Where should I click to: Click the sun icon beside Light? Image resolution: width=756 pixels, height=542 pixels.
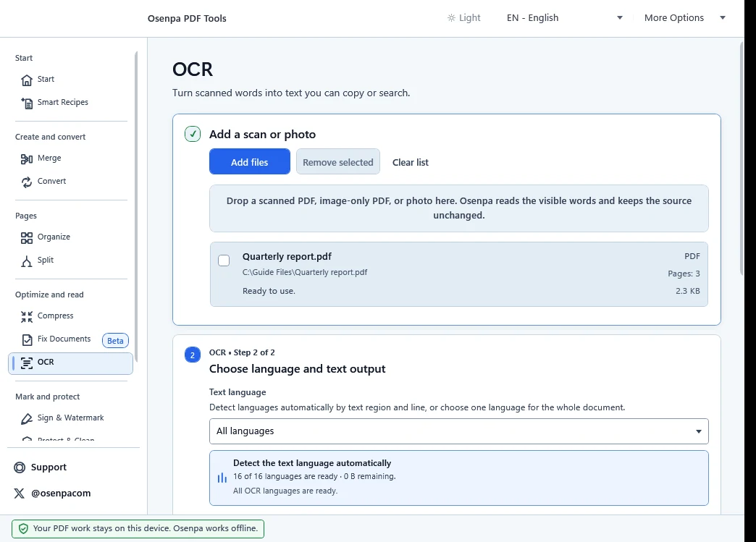click(451, 18)
